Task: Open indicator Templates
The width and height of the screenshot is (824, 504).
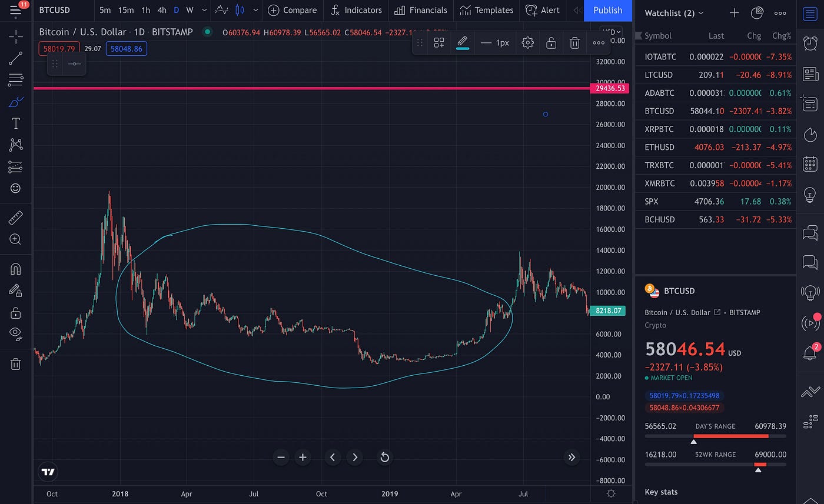Action: coord(487,10)
